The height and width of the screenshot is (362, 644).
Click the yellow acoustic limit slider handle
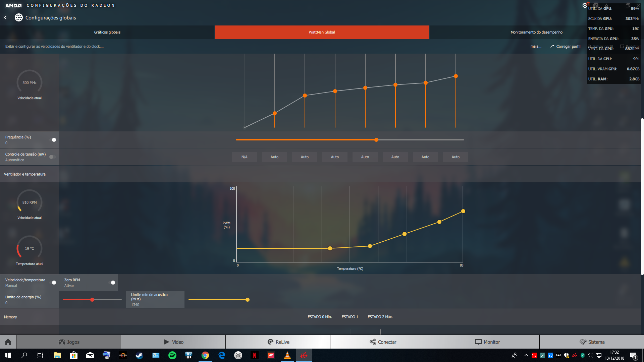pos(248,300)
